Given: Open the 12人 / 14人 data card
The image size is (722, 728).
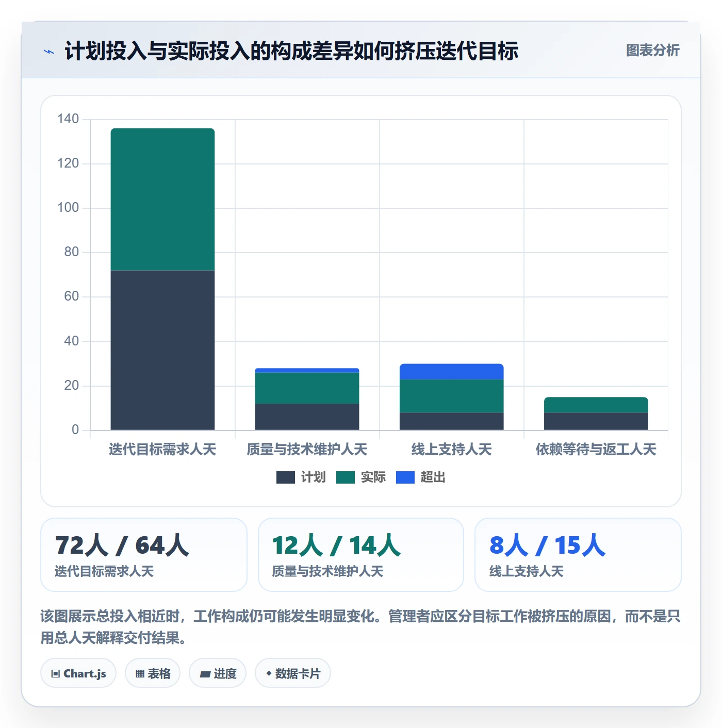Looking at the screenshot, I should (x=361, y=555).
